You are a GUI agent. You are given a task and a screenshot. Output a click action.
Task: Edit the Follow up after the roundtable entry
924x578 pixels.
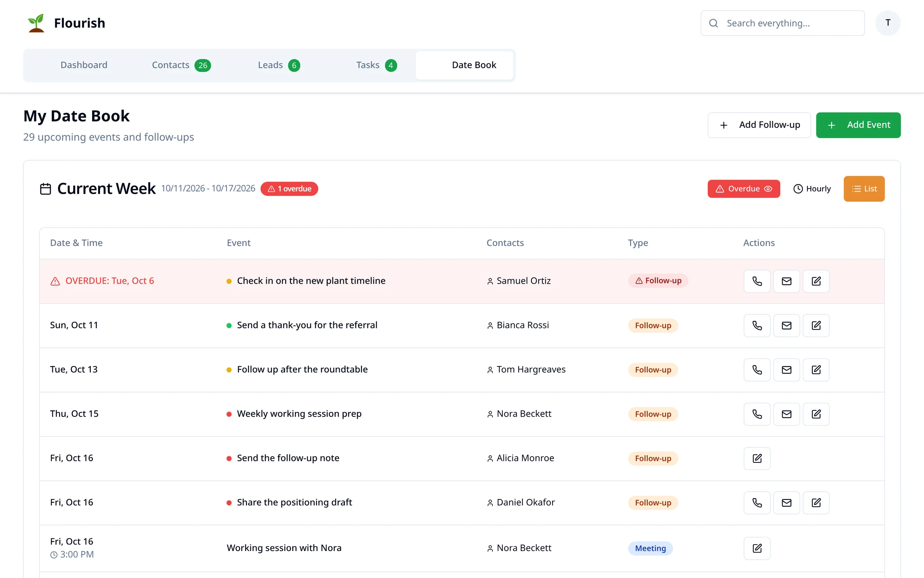816,370
